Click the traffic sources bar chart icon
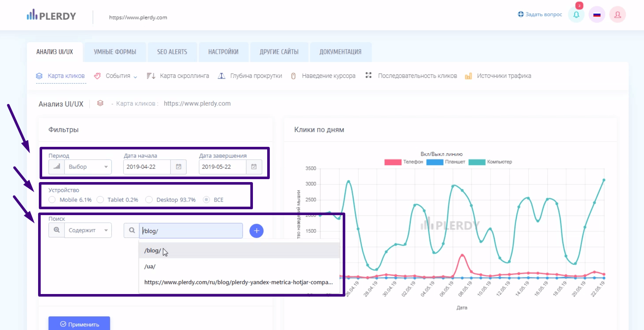 [468, 76]
